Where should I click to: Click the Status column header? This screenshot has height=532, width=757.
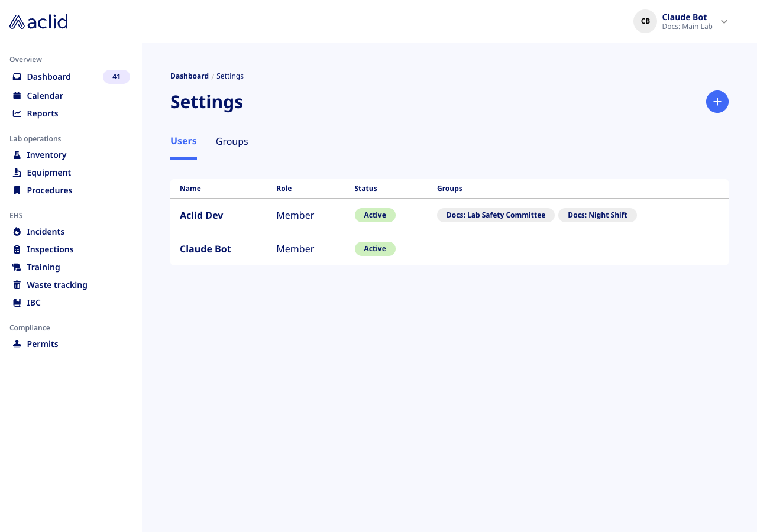tap(365, 189)
